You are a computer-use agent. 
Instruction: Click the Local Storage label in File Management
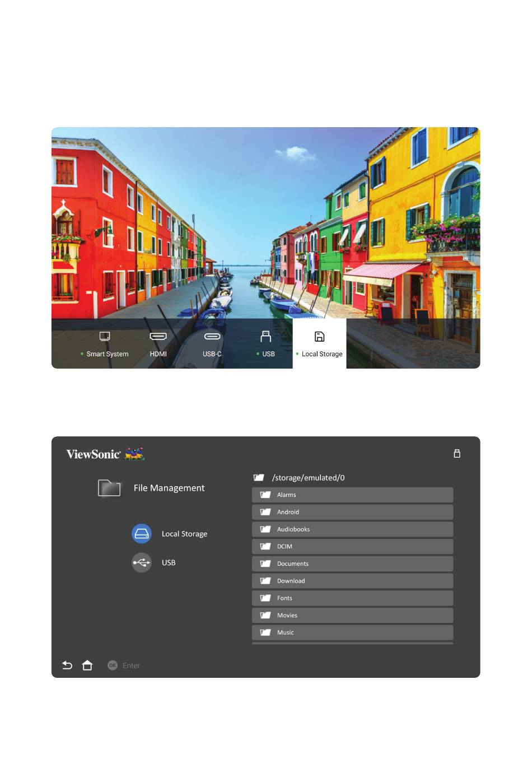184,534
